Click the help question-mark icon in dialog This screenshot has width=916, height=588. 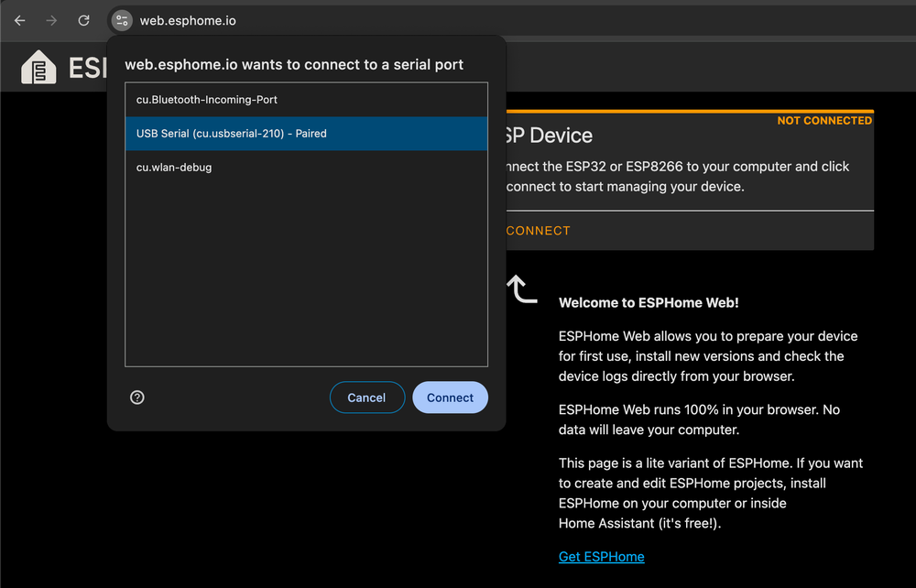[x=136, y=397]
